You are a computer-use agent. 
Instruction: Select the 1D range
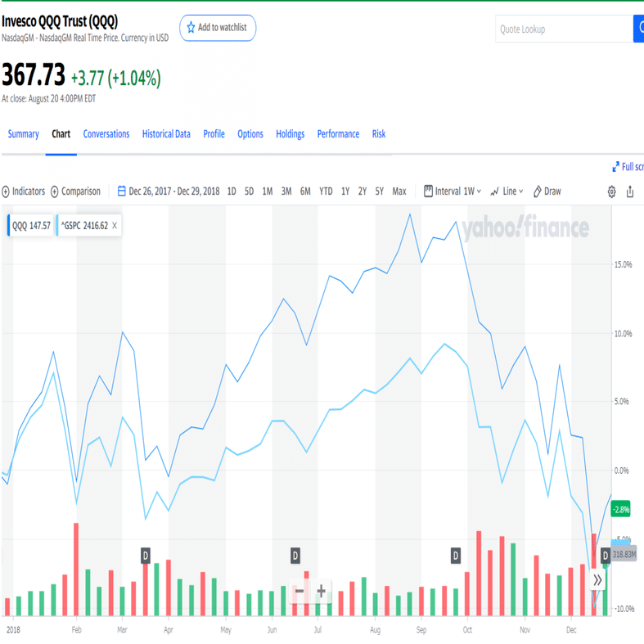232,191
